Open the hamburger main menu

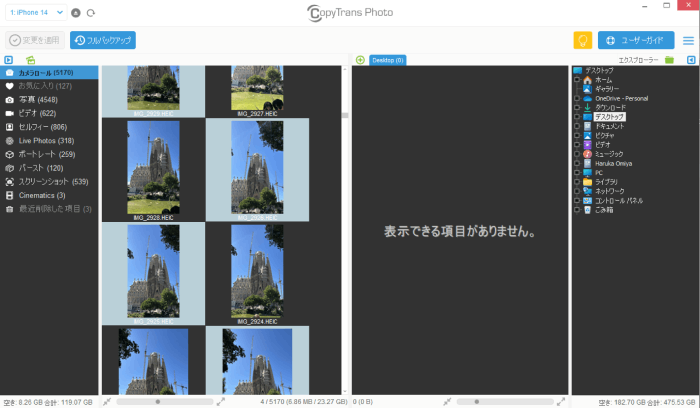[x=688, y=41]
